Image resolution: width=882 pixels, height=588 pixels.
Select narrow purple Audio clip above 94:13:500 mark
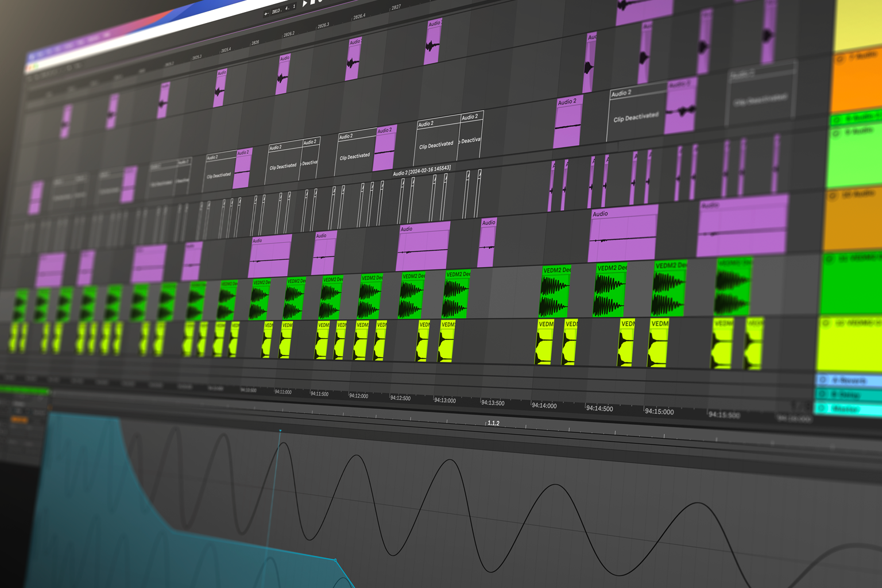tap(487, 242)
